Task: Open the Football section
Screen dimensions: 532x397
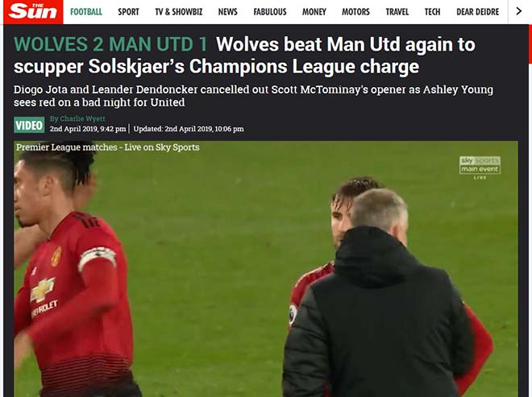Action: pyautogui.click(x=86, y=12)
